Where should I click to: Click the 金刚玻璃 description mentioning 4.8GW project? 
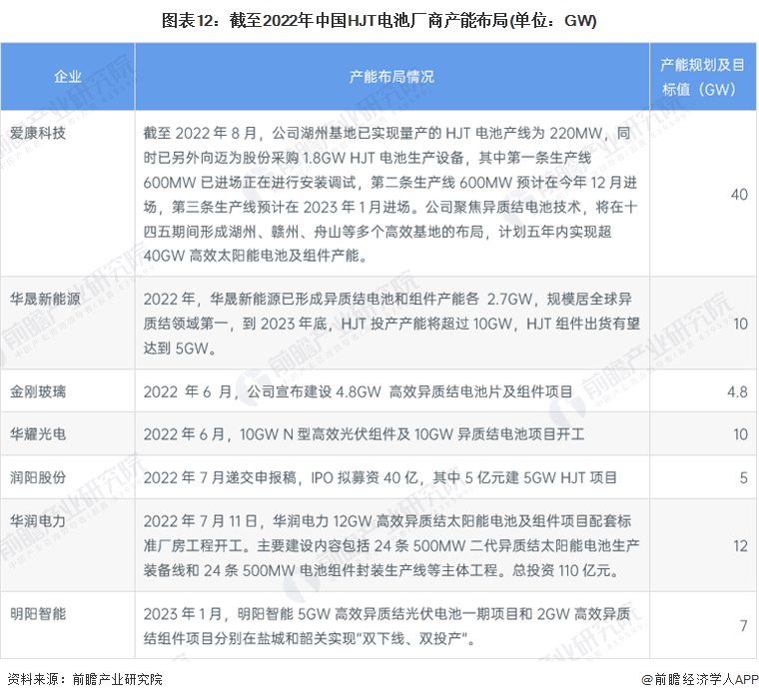pyautogui.click(x=359, y=391)
